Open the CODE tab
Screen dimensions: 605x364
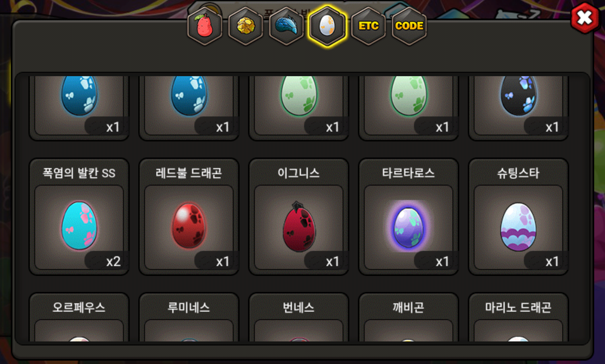click(409, 26)
